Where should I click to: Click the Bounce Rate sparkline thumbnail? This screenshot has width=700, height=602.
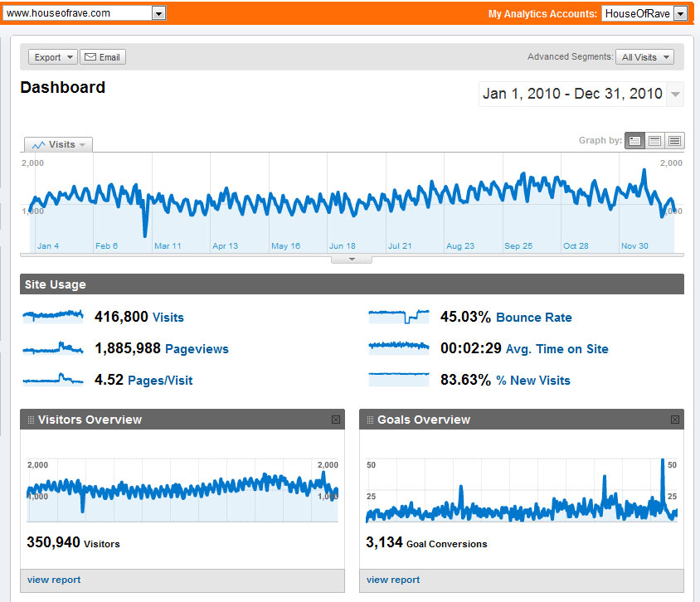click(x=399, y=316)
